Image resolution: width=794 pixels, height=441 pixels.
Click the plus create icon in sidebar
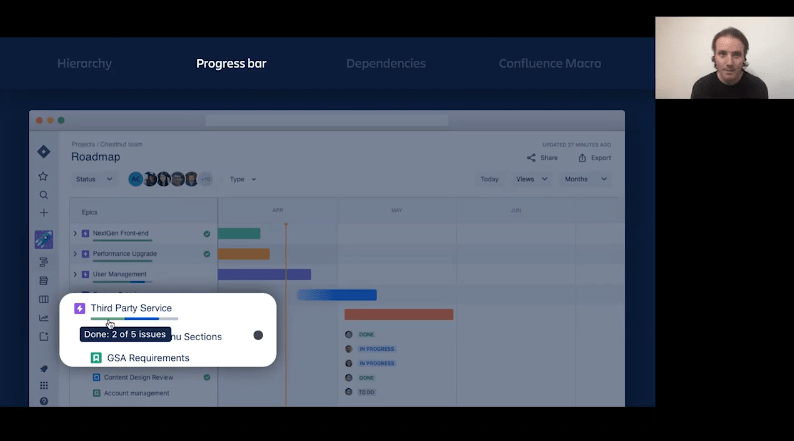coord(43,213)
